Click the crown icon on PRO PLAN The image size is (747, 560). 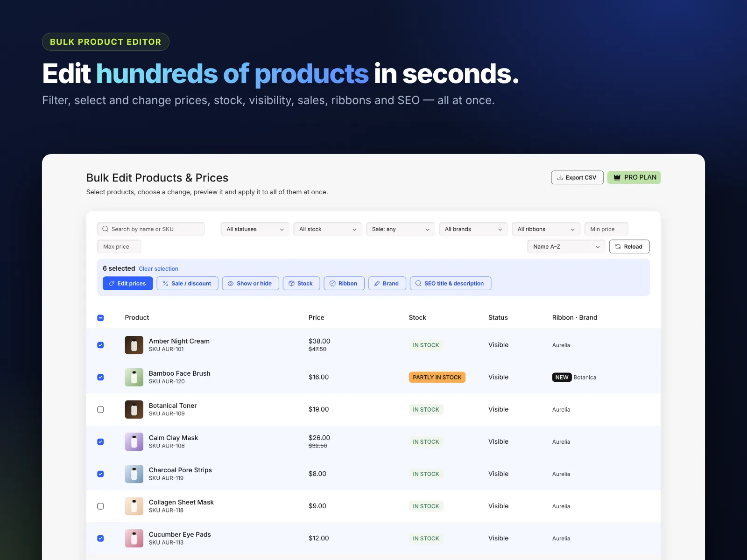[x=617, y=177]
